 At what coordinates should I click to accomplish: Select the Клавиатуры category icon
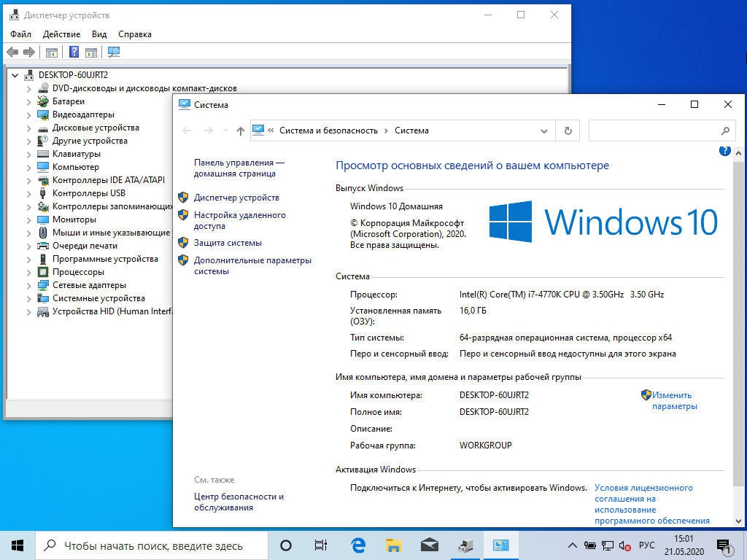(43, 154)
